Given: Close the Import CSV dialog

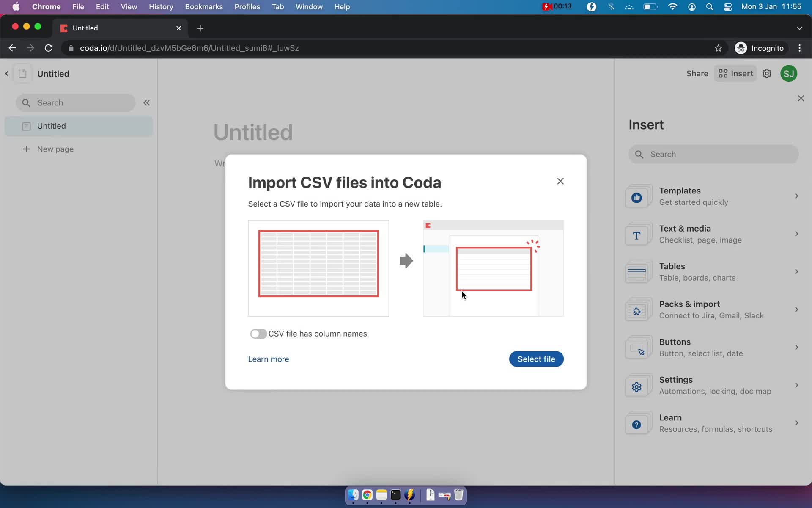Looking at the screenshot, I should [560, 181].
